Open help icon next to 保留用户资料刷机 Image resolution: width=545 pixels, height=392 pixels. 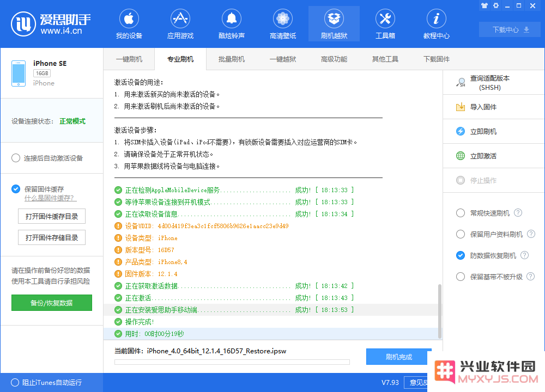point(531,234)
